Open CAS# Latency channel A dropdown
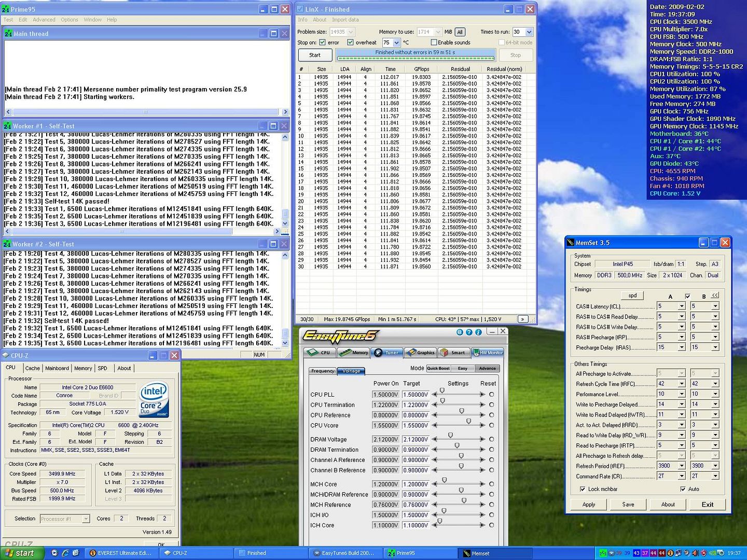This screenshot has width=747, height=560. [x=682, y=306]
